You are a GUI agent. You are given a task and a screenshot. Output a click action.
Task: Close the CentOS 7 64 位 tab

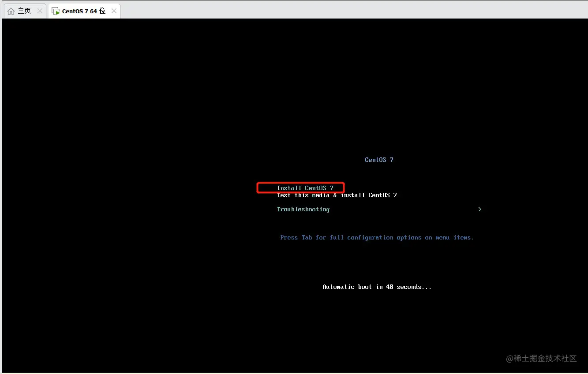coord(114,11)
